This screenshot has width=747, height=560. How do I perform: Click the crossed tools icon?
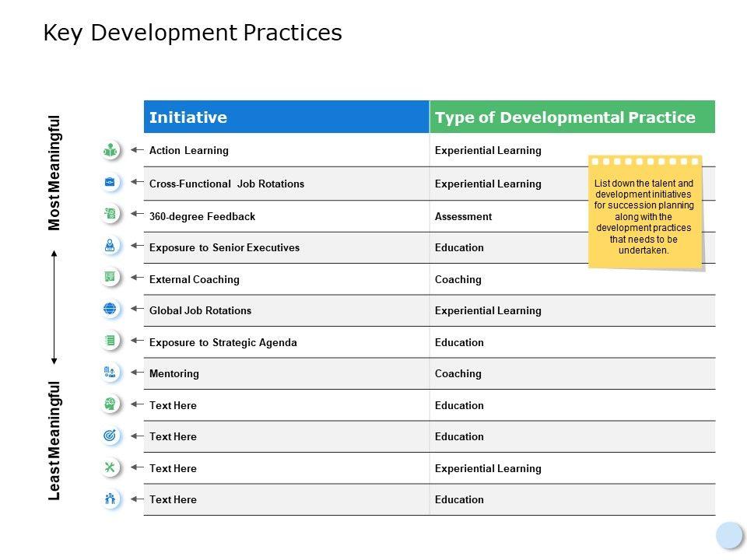click(x=110, y=467)
